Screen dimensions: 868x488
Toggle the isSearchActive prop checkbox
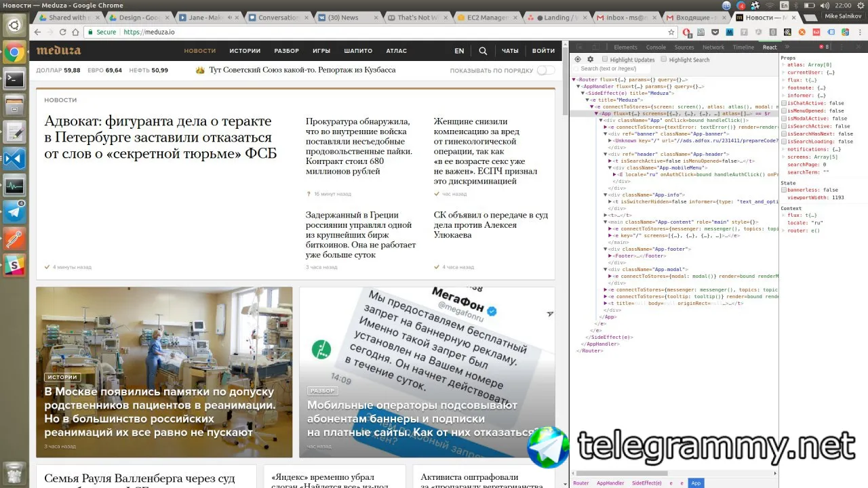pyautogui.click(x=784, y=126)
